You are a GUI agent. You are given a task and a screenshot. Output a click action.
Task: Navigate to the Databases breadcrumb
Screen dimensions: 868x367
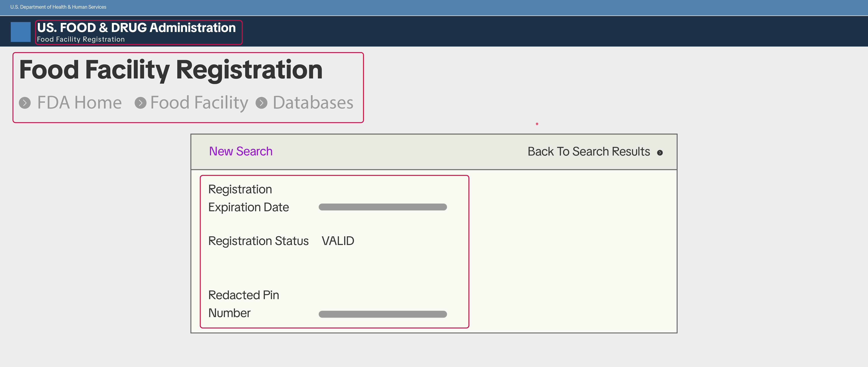(x=313, y=103)
